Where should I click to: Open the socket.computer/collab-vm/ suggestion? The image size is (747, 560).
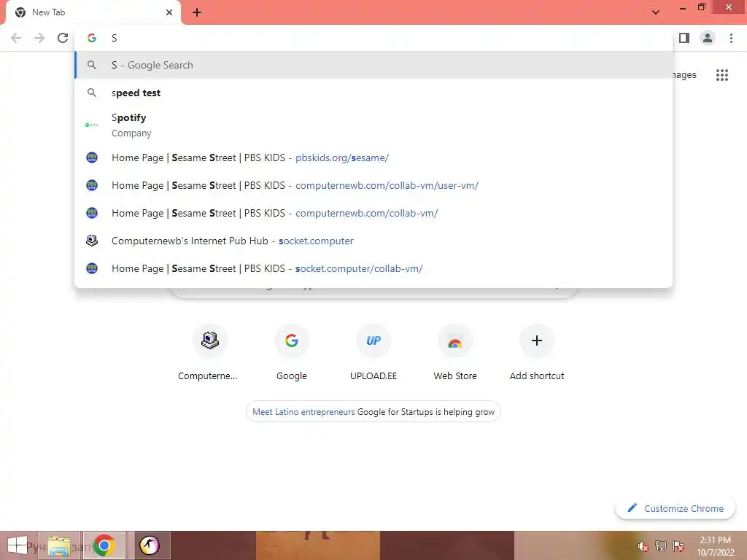tap(373, 268)
